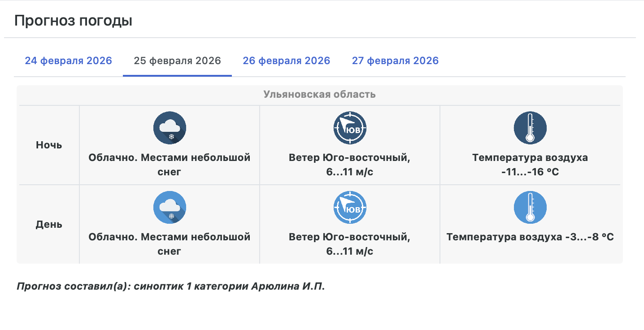This screenshot has height=330, width=644.
Task: Click the daytime Ветер Юго-восточный text
Action: 350,237
